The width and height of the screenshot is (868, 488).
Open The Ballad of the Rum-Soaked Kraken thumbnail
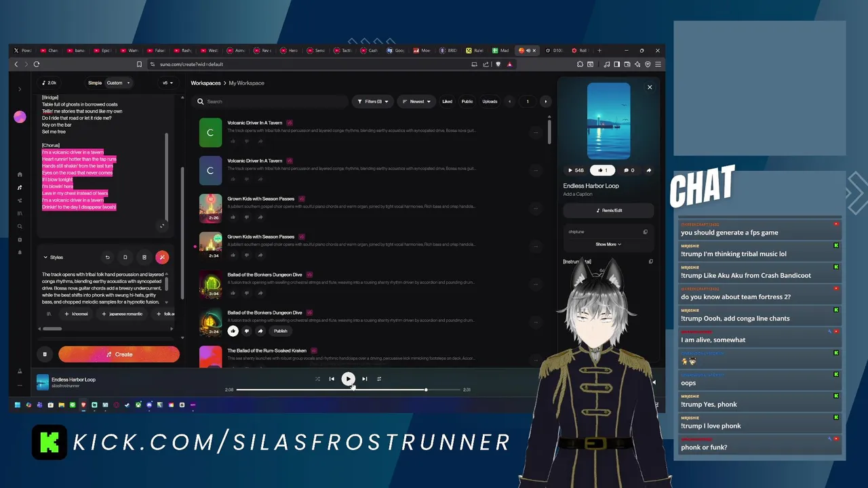pyautogui.click(x=210, y=357)
